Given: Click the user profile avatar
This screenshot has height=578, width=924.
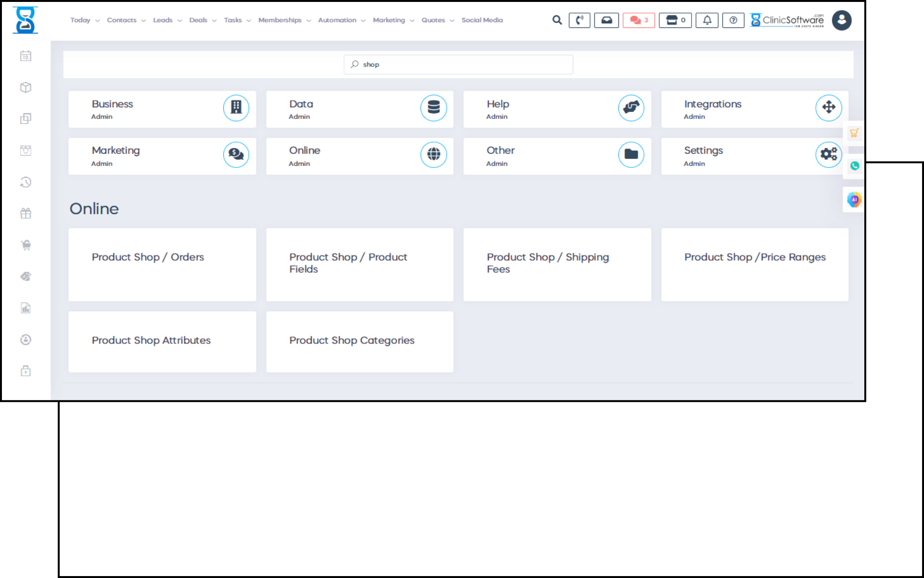Looking at the screenshot, I should 841,20.
